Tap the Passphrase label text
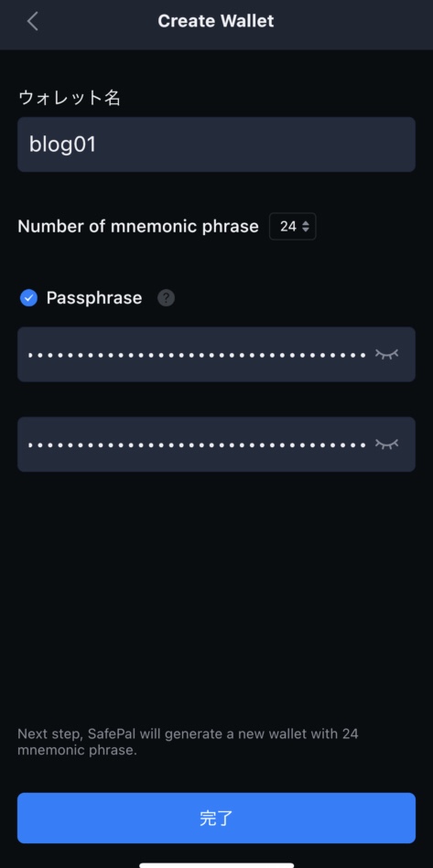Screen dimensions: 433x868 [x=94, y=298]
